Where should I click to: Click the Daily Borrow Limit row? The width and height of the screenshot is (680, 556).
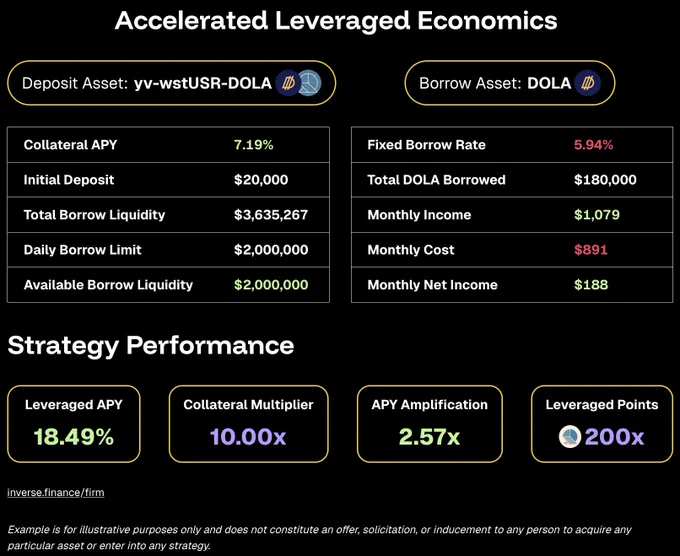168,250
